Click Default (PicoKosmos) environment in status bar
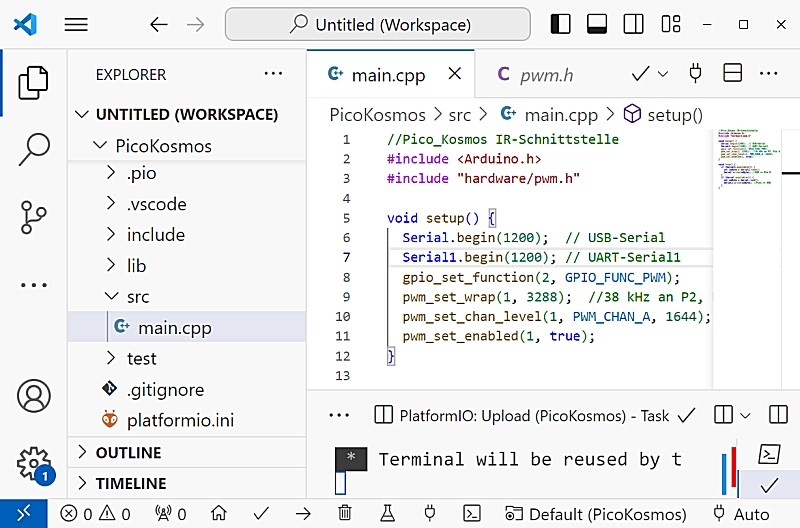The height and width of the screenshot is (528, 800). (596, 514)
